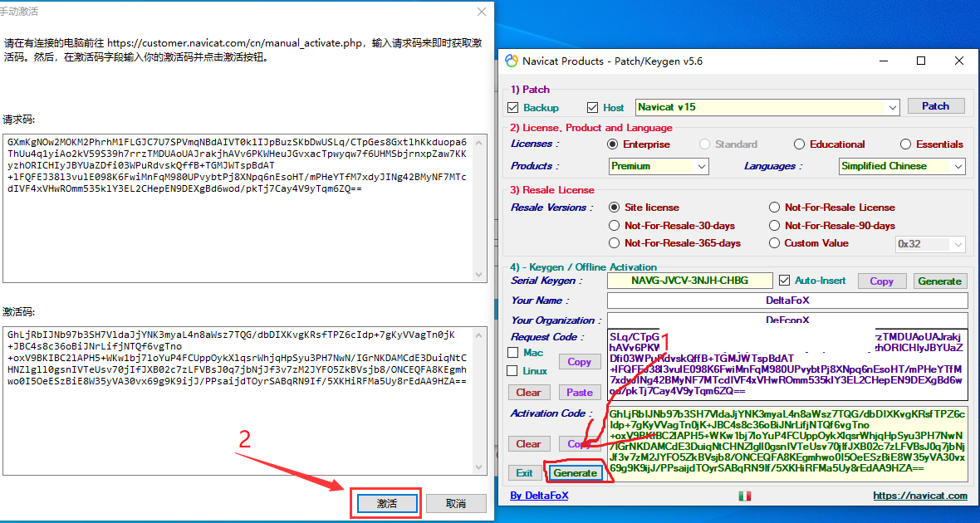Click into the Your Name field

point(787,301)
